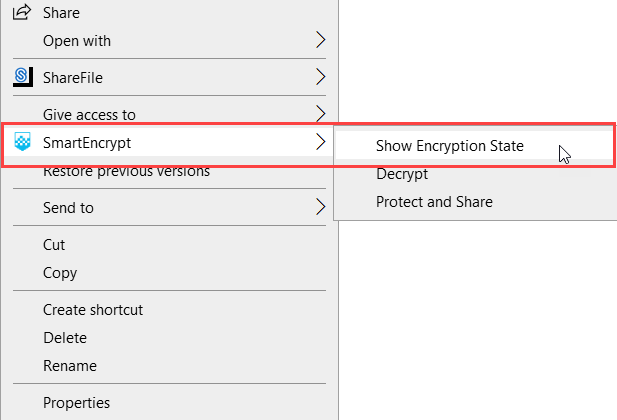This screenshot has width=617, height=420.
Task: Click the Share arrow icon
Action: [x=22, y=12]
